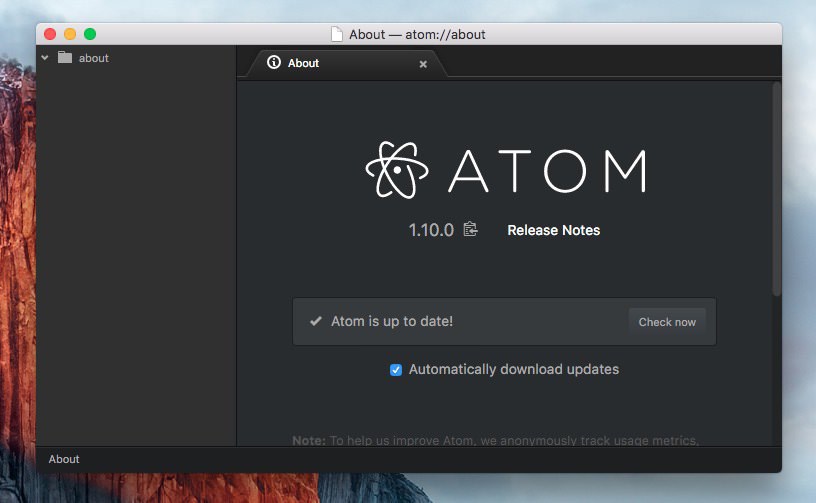Uncheck Automatically download updates checkbox
This screenshot has height=503, width=816.
pos(396,370)
